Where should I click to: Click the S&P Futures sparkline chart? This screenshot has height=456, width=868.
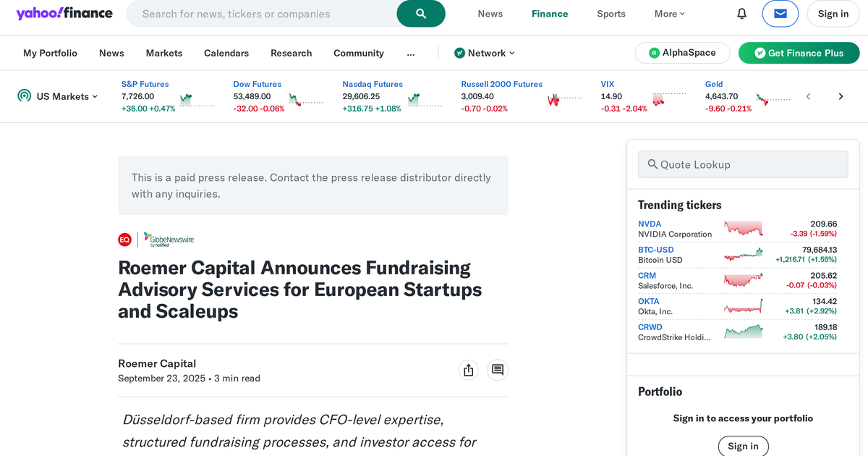[197, 99]
